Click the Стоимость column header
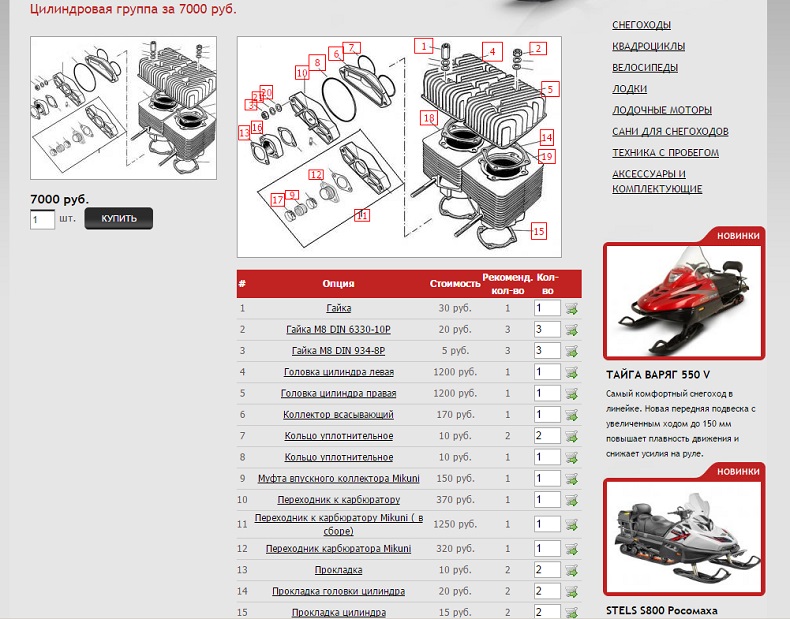Viewport: 790px width, 619px height. (455, 284)
